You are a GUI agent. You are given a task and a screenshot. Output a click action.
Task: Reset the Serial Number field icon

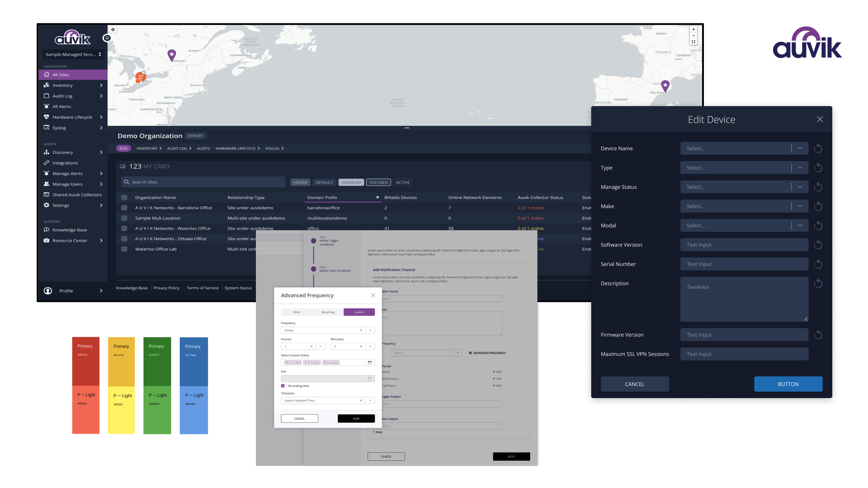coord(818,264)
